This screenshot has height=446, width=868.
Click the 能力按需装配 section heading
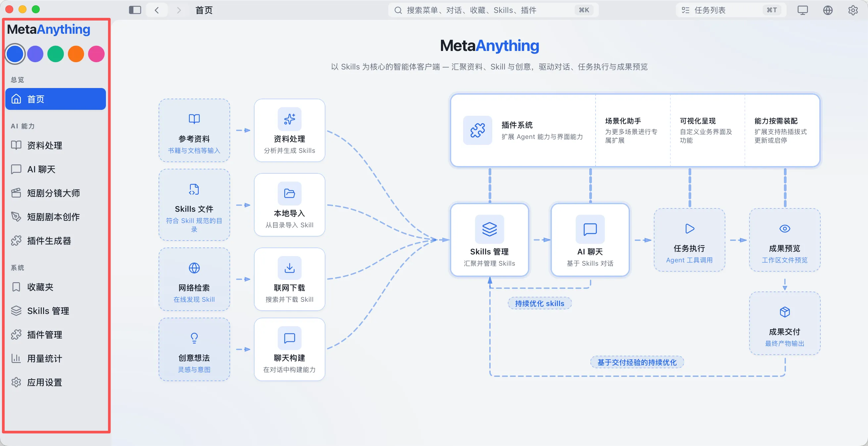click(x=776, y=121)
